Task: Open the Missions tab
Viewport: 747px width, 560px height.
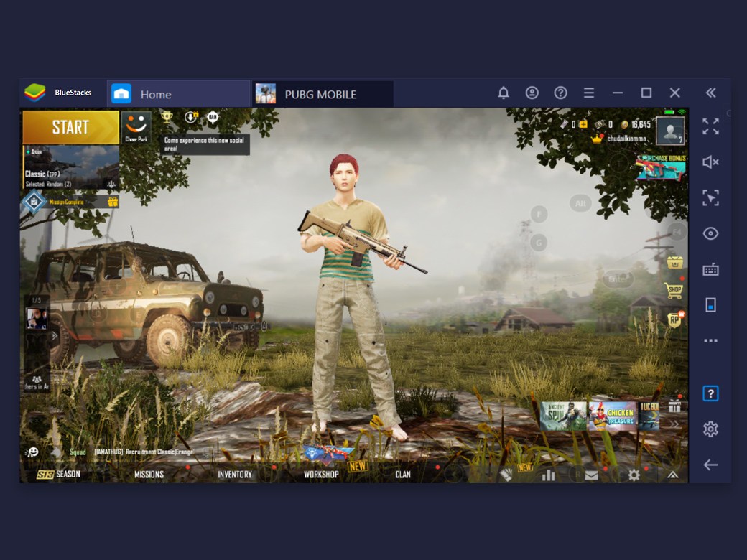Action: click(149, 475)
